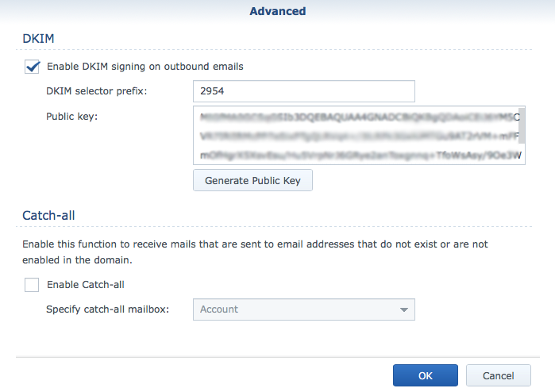Uncheck the Enable DKIM signing checkbox
This screenshot has width=555, height=392.
pos(33,67)
